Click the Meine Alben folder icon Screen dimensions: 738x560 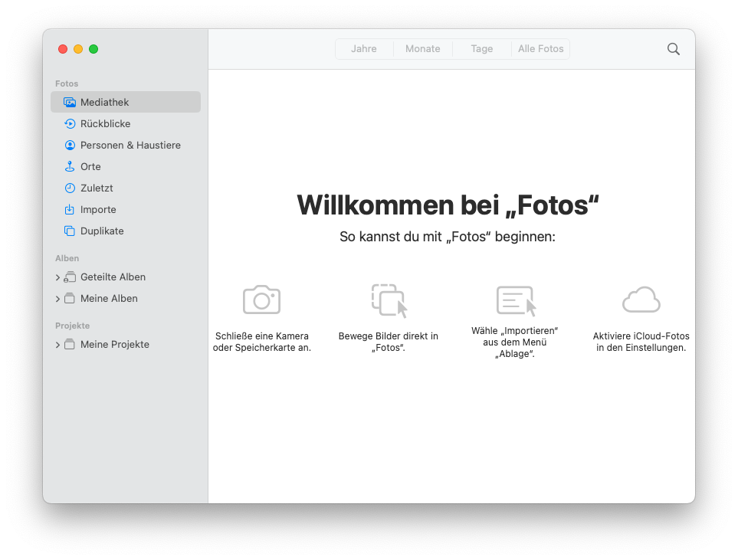(x=70, y=298)
